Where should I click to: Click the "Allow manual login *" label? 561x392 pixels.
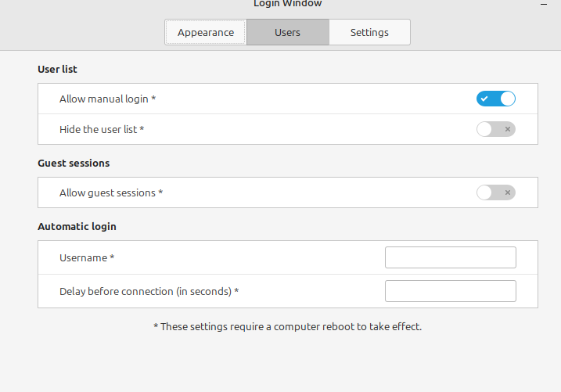pos(107,99)
